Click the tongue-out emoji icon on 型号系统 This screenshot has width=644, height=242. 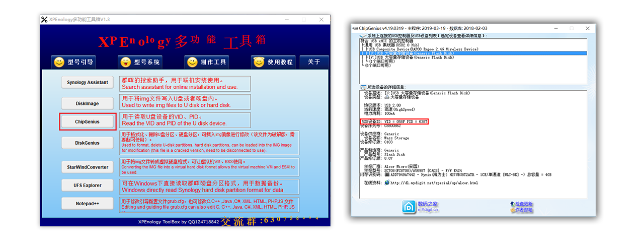point(126,63)
